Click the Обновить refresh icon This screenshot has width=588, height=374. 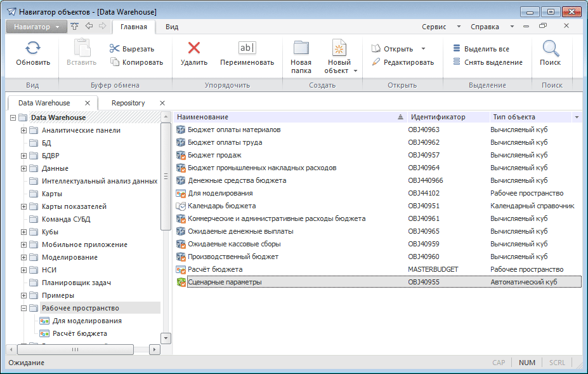(x=32, y=48)
